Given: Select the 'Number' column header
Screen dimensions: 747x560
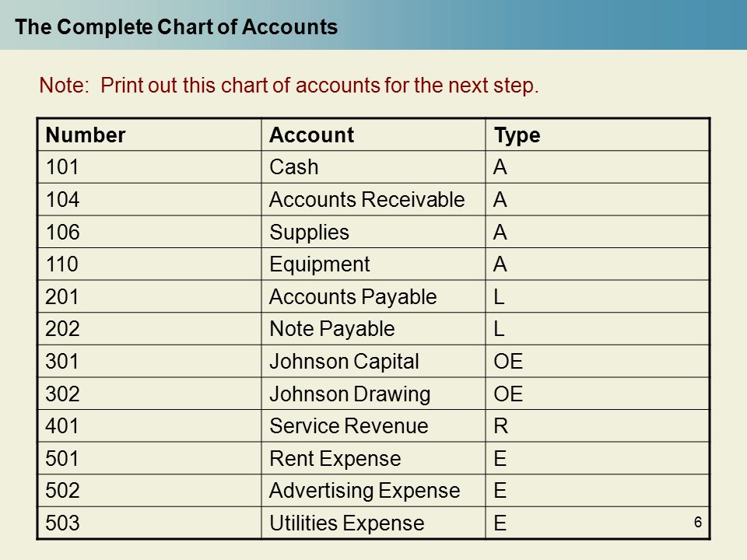Looking at the screenshot, I should [x=149, y=135].
